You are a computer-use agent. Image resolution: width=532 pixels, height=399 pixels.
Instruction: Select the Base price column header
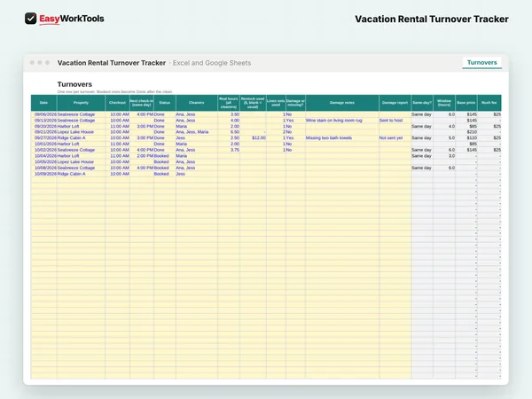click(466, 103)
